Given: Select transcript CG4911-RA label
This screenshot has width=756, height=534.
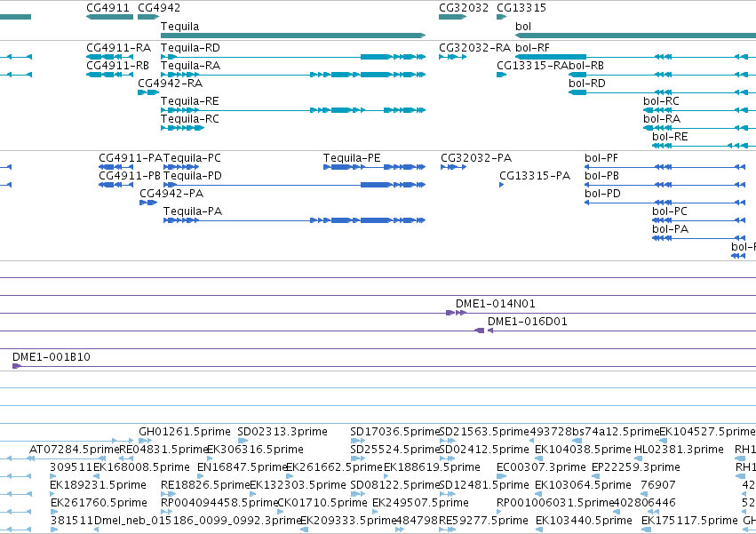Looking at the screenshot, I should (x=119, y=48).
